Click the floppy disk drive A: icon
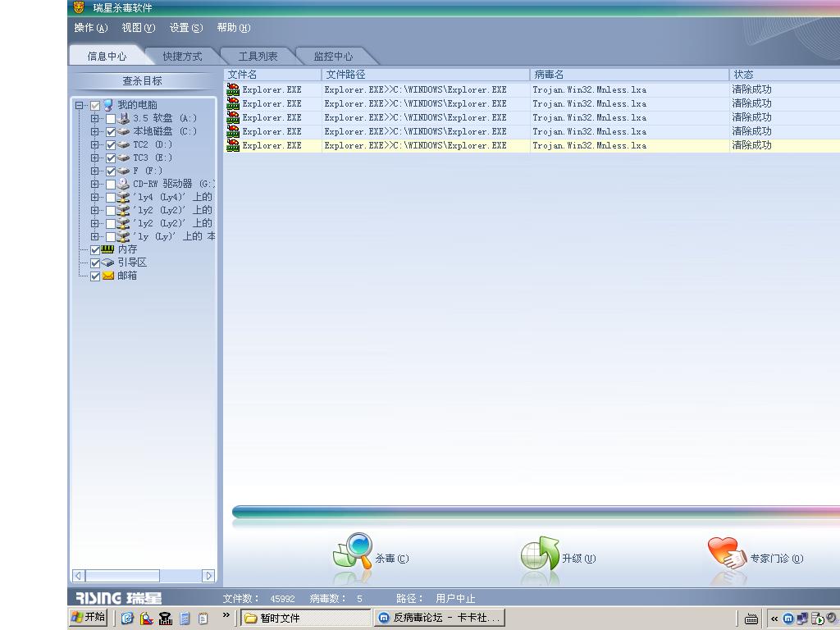The width and height of the screenshot is (840, 630). click(123, 118)
